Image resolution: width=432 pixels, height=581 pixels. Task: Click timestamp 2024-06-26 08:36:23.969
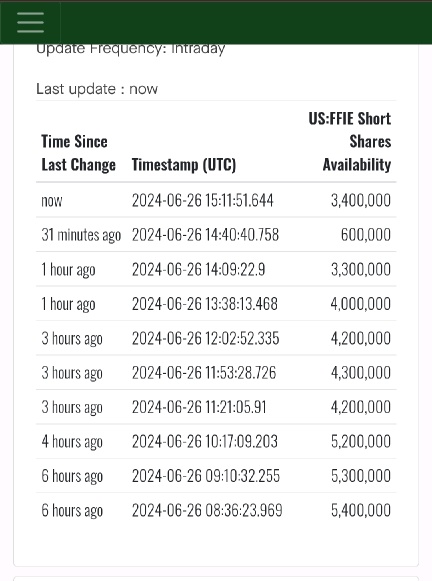coord(207,511)
